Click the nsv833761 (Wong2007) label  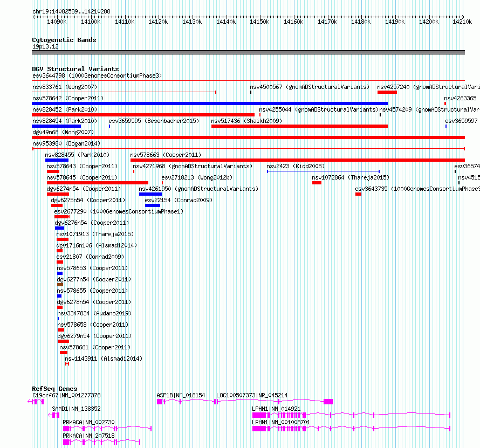65,87
